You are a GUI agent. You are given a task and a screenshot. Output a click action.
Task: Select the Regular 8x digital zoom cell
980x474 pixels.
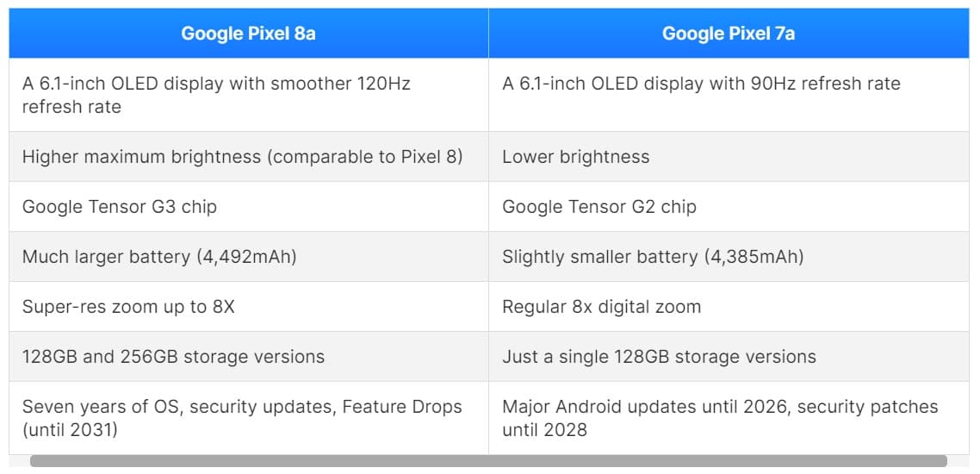(601, 307)
